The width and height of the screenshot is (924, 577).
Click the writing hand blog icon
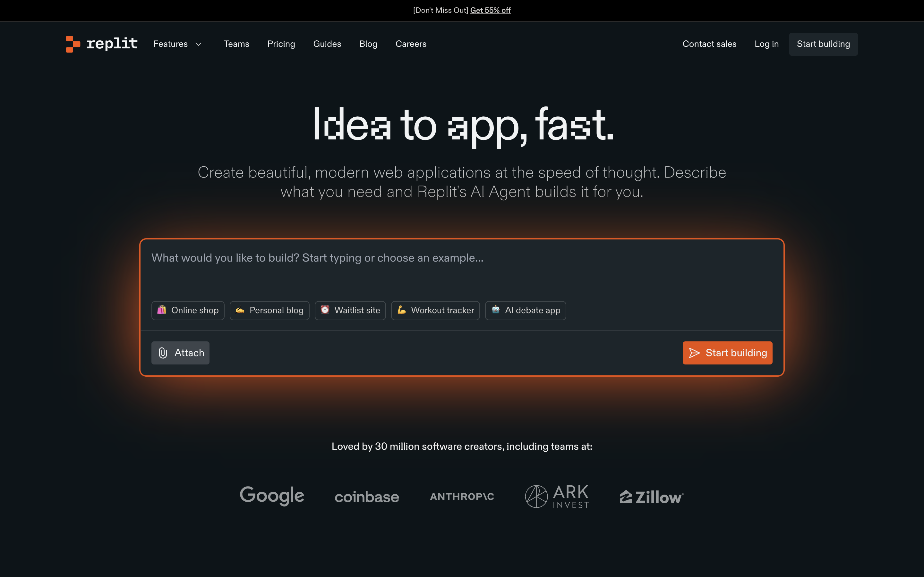[x=240, y=310]
